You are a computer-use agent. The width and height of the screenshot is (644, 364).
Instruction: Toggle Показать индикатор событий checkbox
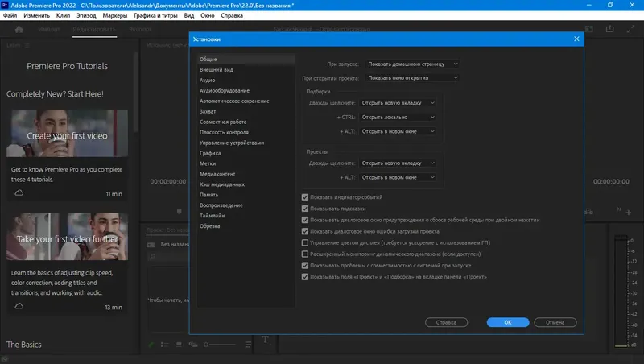[305, 197]
